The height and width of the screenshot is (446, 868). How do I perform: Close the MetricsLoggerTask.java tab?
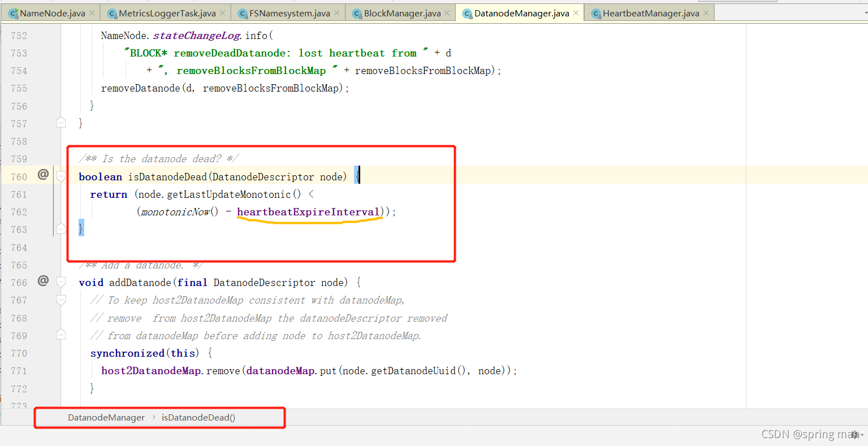tap(222, 13)
